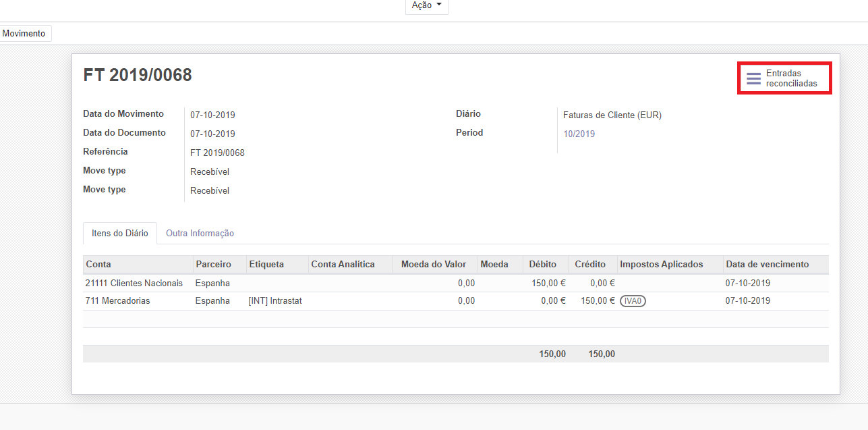Click the Movimento button
This screenshot has height=430, width=868.
tap(24, 34)
